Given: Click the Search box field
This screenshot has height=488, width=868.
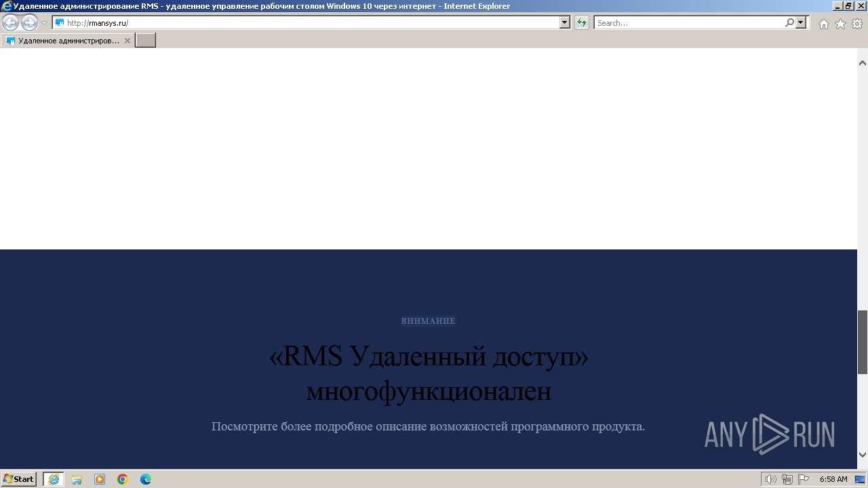Looking at the screenshot, I should [x=688, y=23].
